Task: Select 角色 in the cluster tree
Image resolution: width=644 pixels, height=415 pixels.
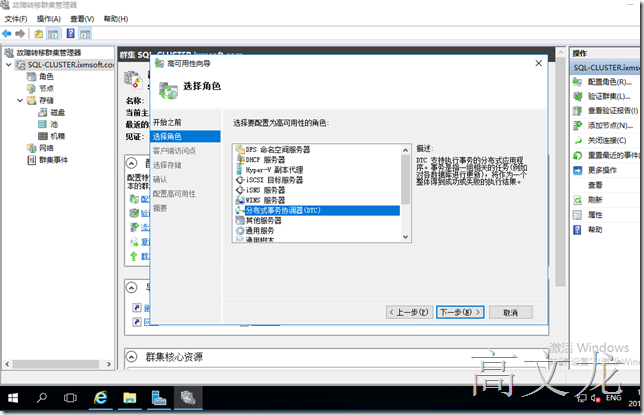Action: coord(46,76)
